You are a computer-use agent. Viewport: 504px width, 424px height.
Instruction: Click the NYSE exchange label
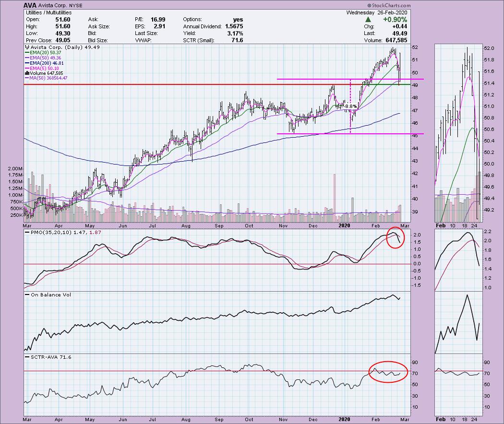(75, 5)
